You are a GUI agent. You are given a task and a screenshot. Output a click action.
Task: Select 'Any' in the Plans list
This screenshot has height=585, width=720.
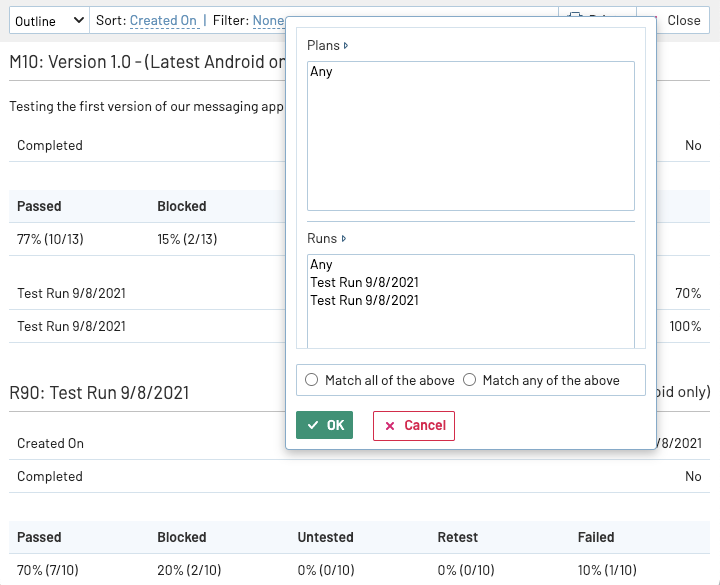(x=322, y=72)
